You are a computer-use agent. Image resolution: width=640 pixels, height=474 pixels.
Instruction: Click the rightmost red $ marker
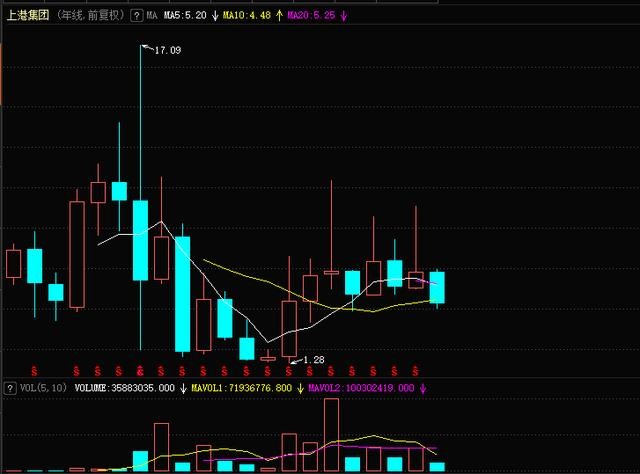[414, 371]
